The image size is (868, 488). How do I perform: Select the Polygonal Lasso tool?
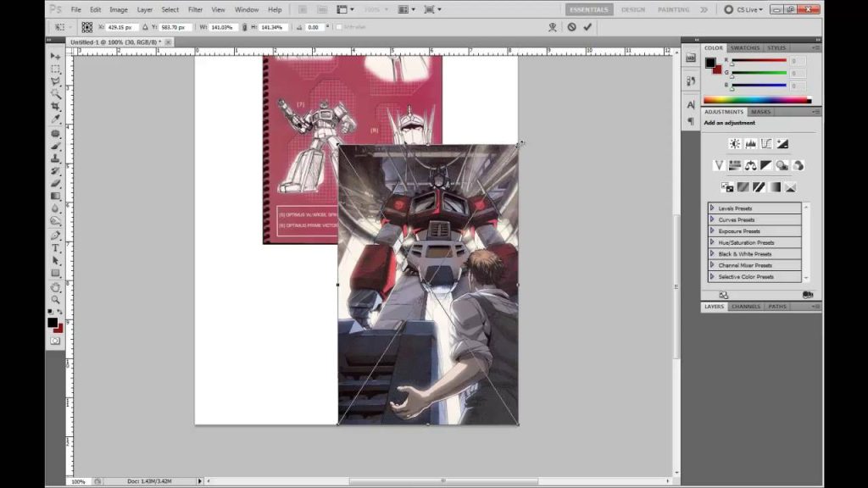click(55, 81)
